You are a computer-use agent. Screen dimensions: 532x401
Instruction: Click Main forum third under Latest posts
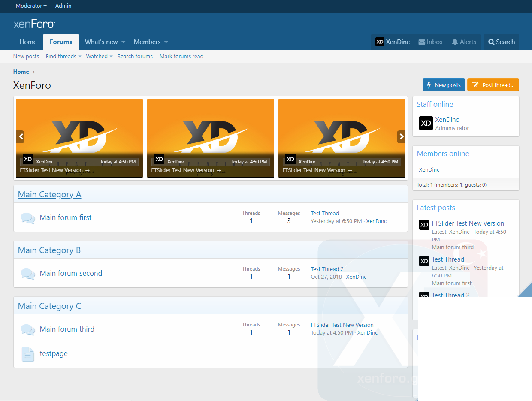[453, 247]
